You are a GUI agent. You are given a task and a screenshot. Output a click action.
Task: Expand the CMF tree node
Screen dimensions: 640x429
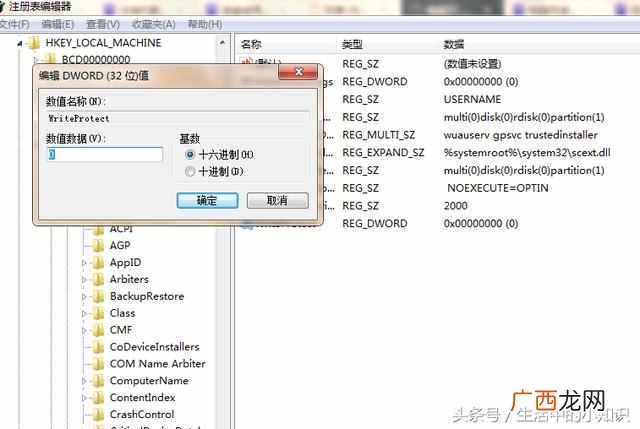[84, 330]
